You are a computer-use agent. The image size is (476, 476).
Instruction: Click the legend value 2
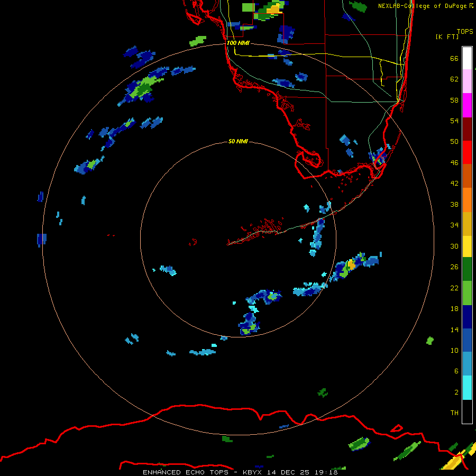456,392
